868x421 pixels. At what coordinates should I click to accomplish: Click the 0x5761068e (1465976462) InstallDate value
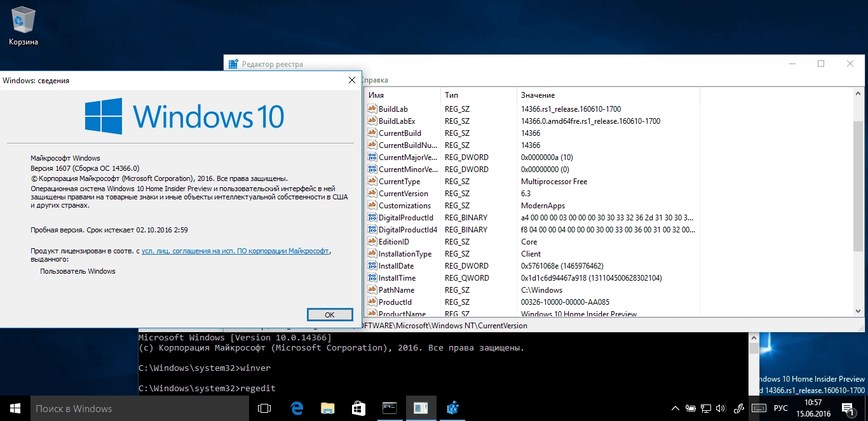pos(562,265)
